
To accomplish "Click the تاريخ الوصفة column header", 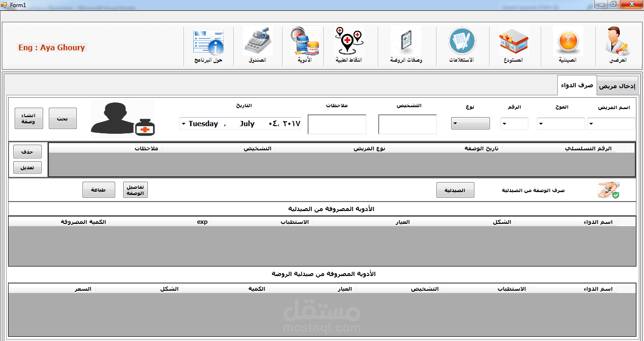I will tap(446, 148).
